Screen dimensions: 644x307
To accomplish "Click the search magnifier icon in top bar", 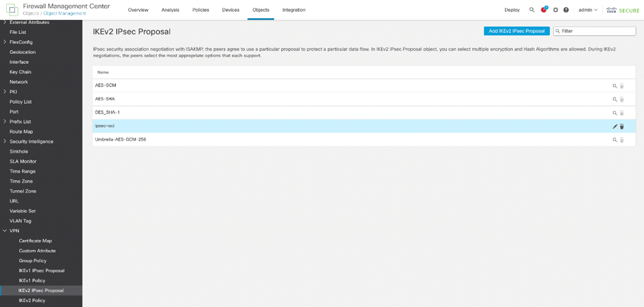I will [x=532, y=10].
